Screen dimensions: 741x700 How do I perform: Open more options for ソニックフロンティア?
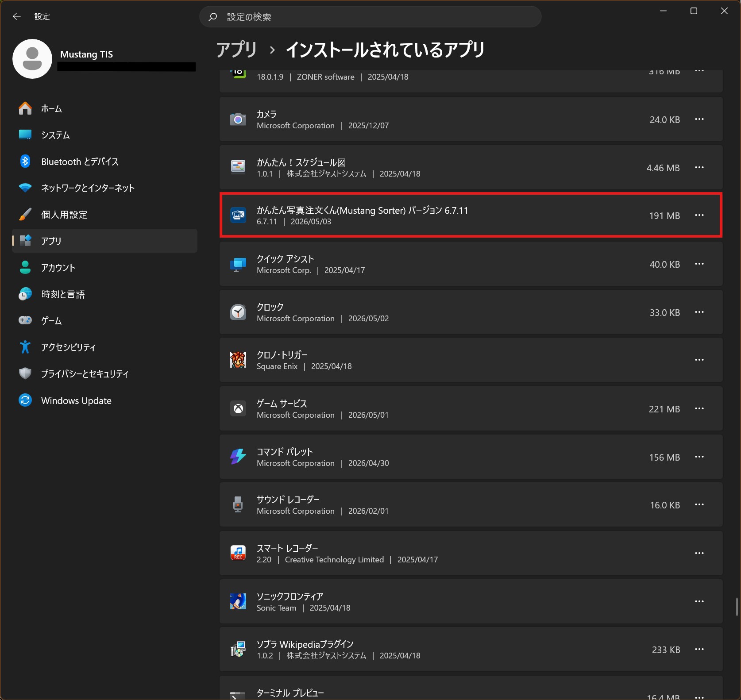(x=699, y=601)
